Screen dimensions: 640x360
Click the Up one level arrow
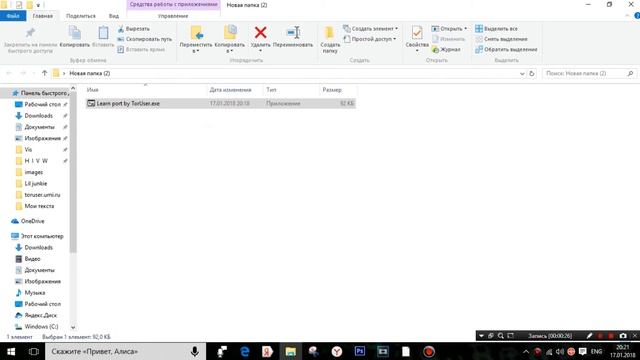click(x=44, y=73)
